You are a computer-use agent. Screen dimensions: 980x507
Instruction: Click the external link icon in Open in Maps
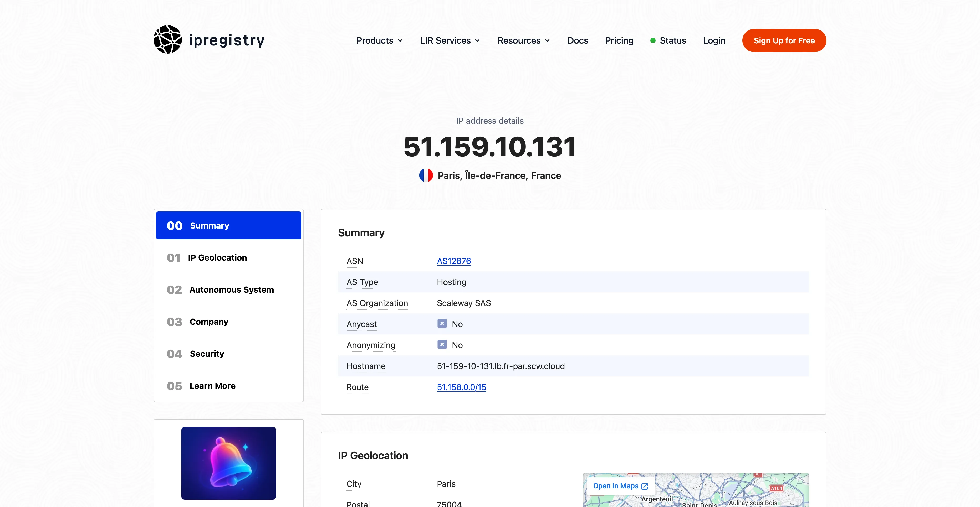645,486
